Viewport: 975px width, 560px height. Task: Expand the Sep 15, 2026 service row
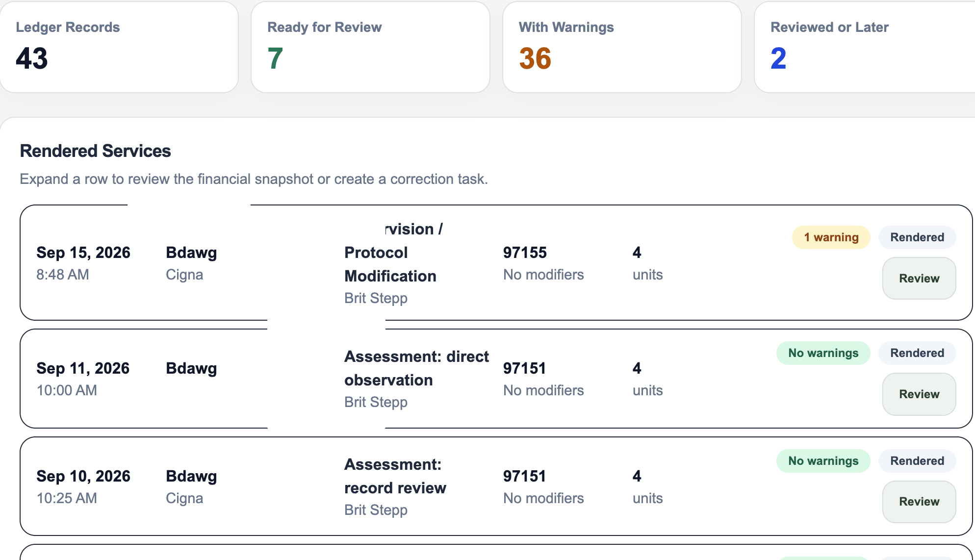[x=496, y=262]
